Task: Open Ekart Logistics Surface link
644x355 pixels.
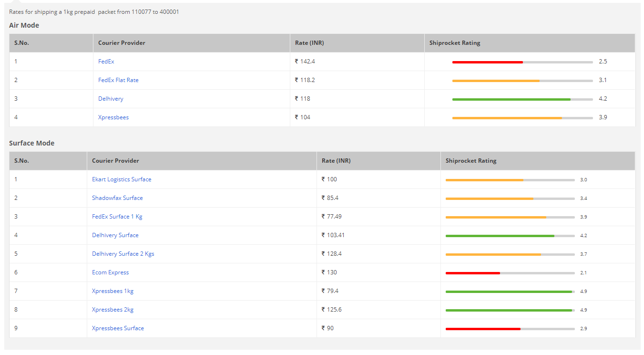Action: pos(122,179)
